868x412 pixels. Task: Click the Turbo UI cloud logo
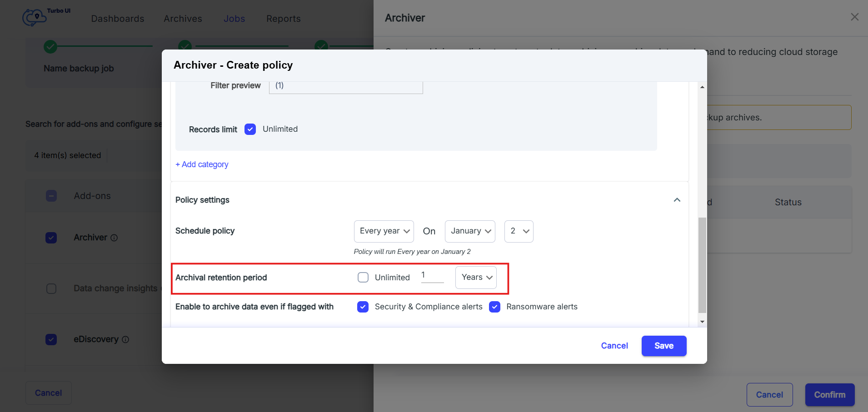coord(35,17)
